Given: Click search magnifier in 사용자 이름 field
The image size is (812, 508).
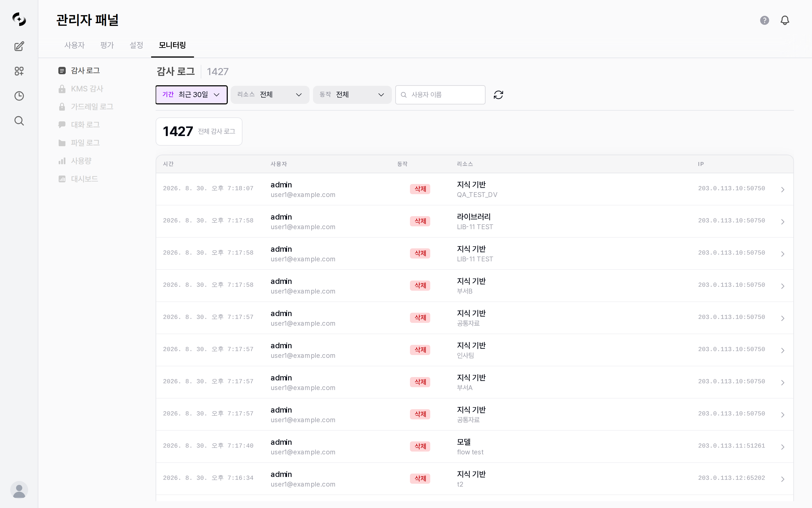Looking at the screenshot, I should (404, 95).
